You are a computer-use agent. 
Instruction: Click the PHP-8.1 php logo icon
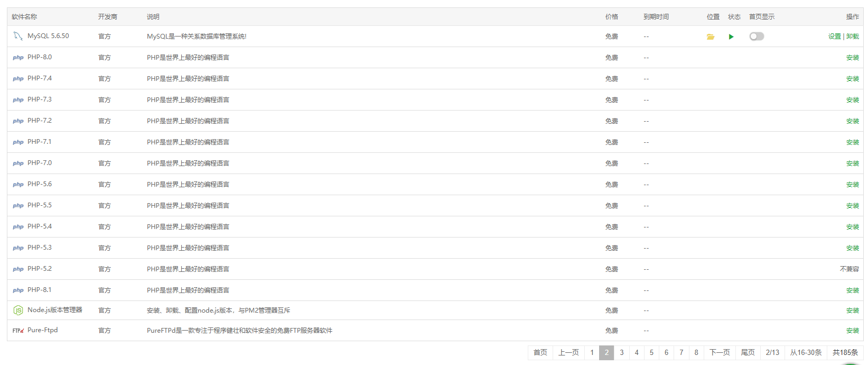tap(18, 290)
